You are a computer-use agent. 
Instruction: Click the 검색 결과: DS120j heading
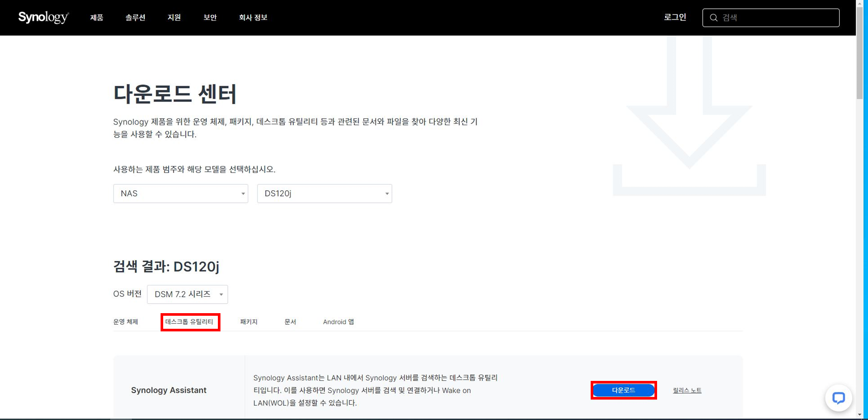point(166,266)
